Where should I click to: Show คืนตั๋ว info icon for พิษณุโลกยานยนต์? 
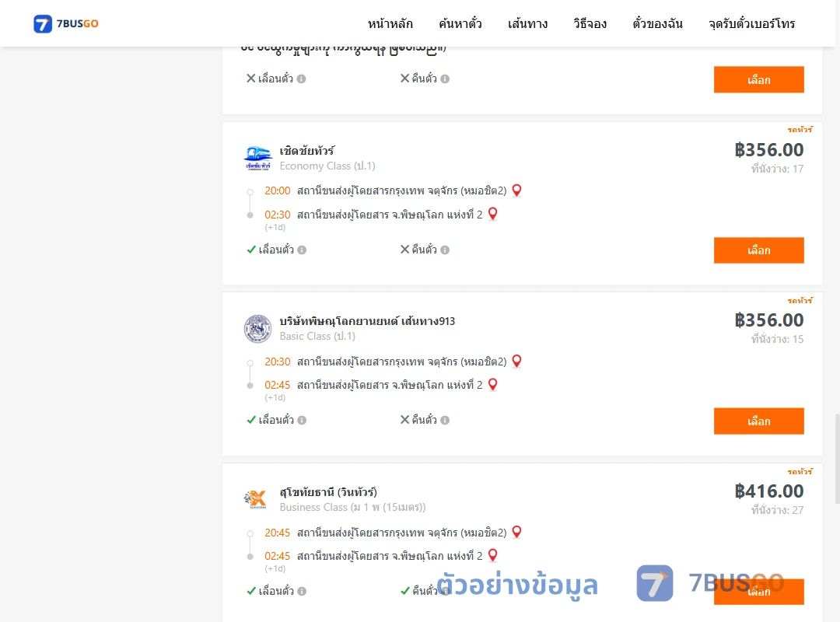tap(445, 420)
